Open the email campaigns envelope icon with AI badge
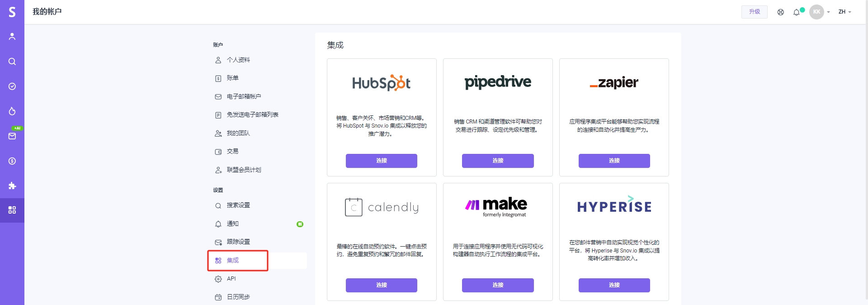This screenshot has height=305, width=868. [x=12, y=136]
